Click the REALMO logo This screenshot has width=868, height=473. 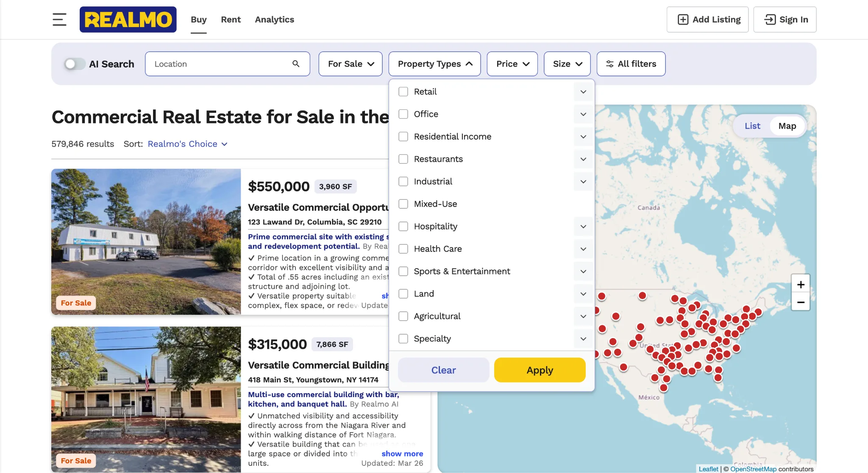[x=128, y=20]
